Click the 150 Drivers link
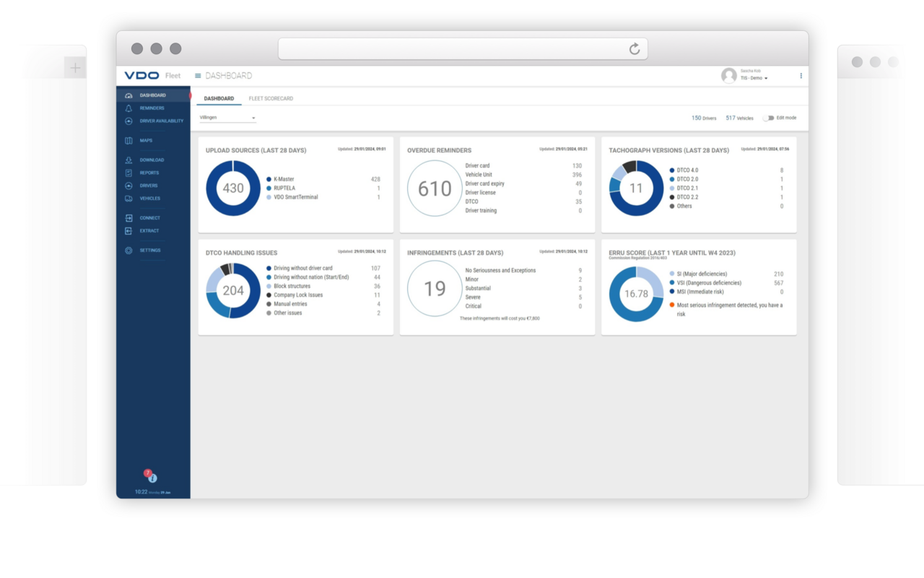The image size is (924, 578). tap(704, 118)
